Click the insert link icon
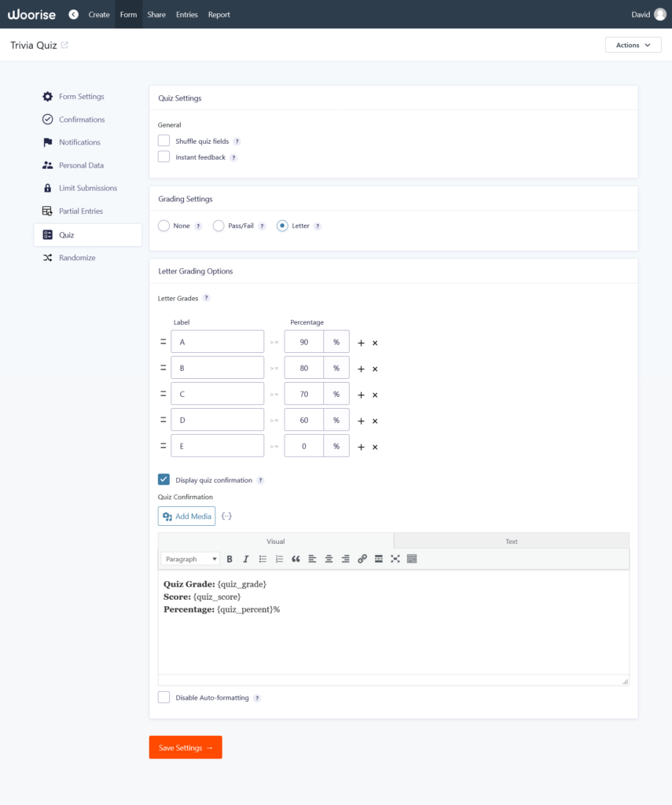 [x=362, y=559]
